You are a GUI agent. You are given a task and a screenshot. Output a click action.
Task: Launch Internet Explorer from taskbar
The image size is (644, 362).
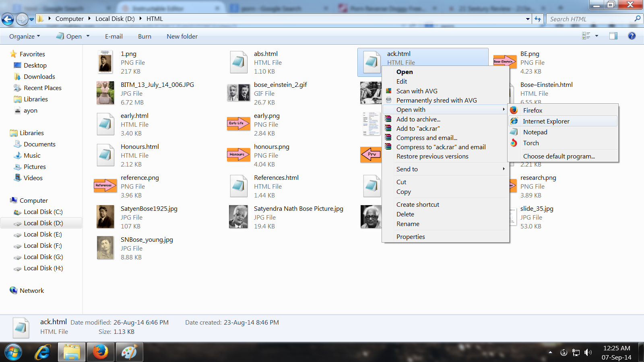coord(43,352)
